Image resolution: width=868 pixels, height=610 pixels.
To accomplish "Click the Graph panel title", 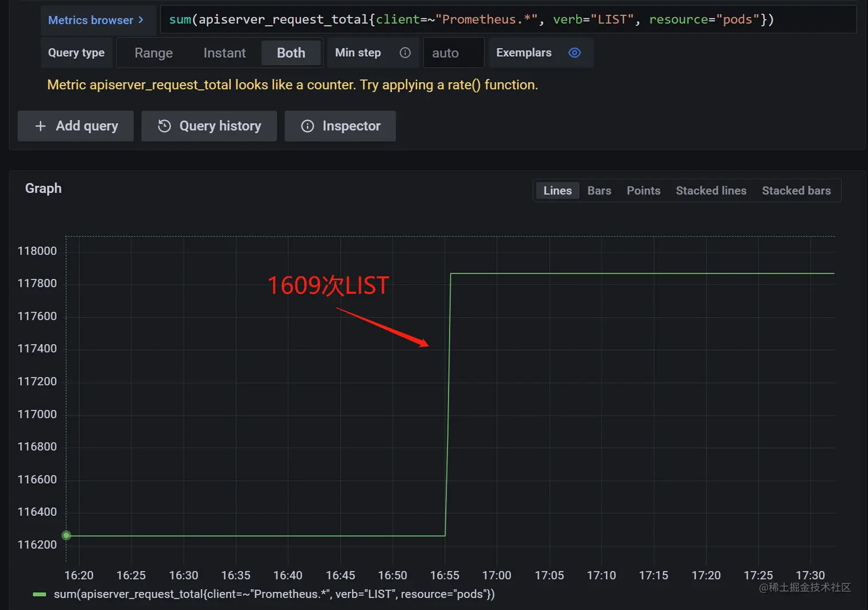I will [44, 188].
